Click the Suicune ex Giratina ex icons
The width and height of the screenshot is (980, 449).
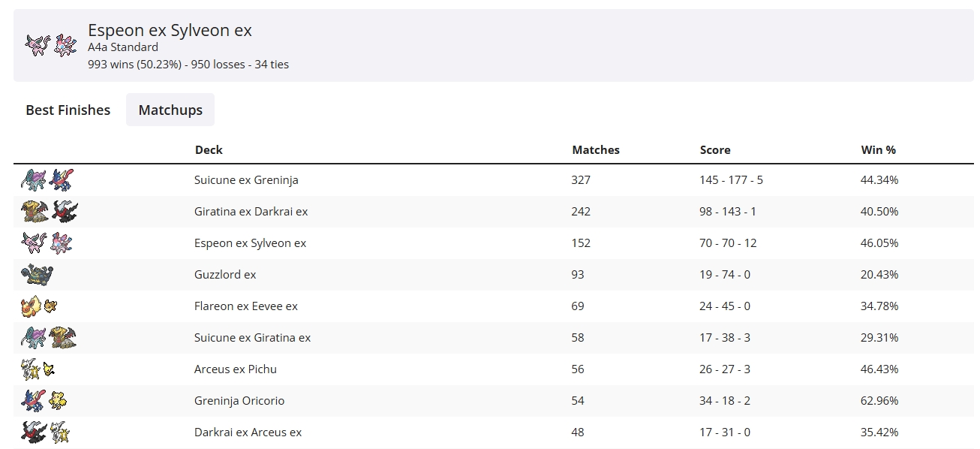pos(50,338)
